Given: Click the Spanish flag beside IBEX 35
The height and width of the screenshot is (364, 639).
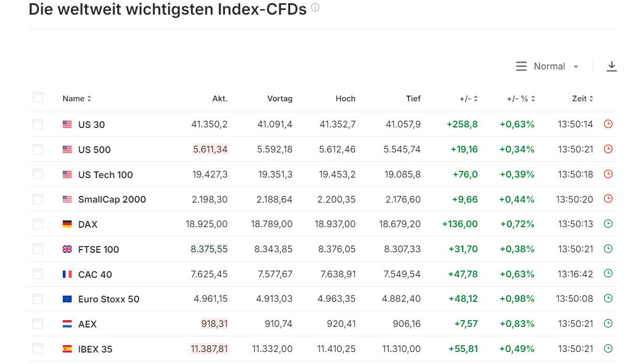Looking at the screenshot, I should click(67, 349).
